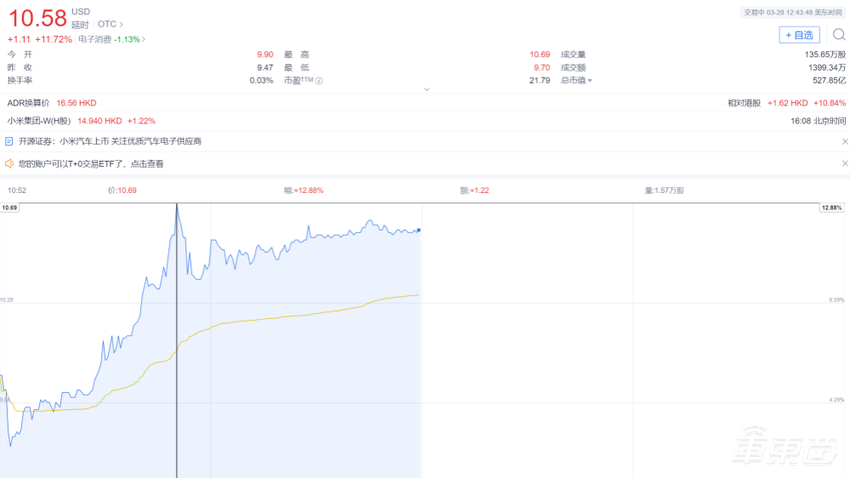850x478 pixels.
Task: Dismiss the T+0 ETF notification
Action: click(844, 164)
